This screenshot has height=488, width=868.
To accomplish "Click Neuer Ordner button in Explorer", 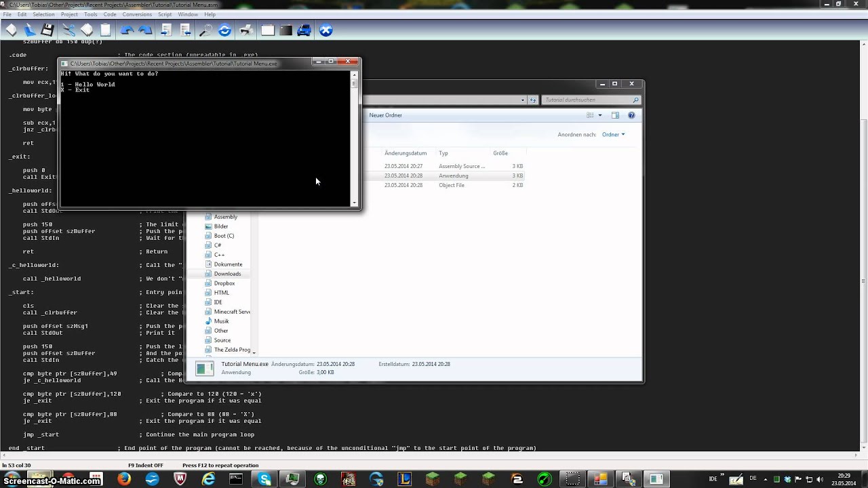I will coord(385,115).
